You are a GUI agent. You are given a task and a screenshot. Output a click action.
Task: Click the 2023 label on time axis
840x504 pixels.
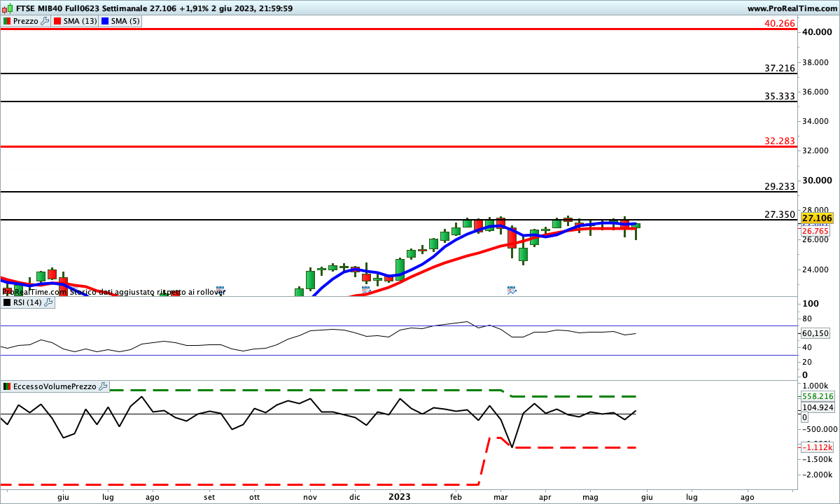400,497
